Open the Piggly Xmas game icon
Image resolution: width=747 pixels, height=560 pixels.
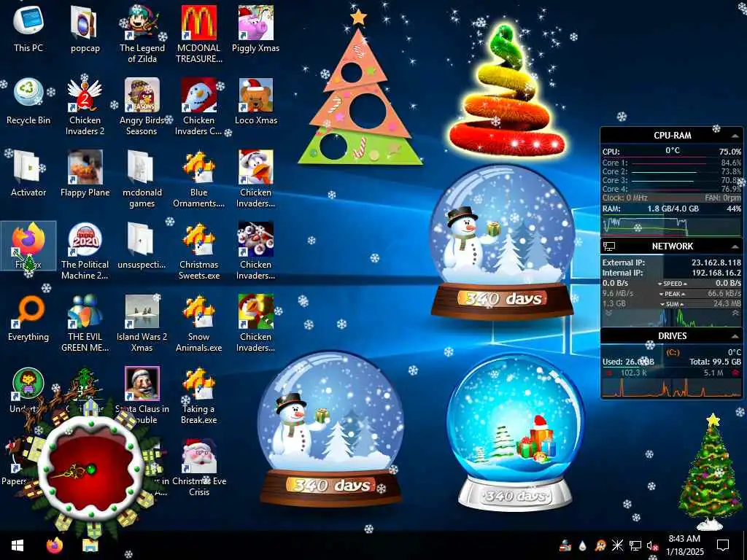tap(256, 29)
